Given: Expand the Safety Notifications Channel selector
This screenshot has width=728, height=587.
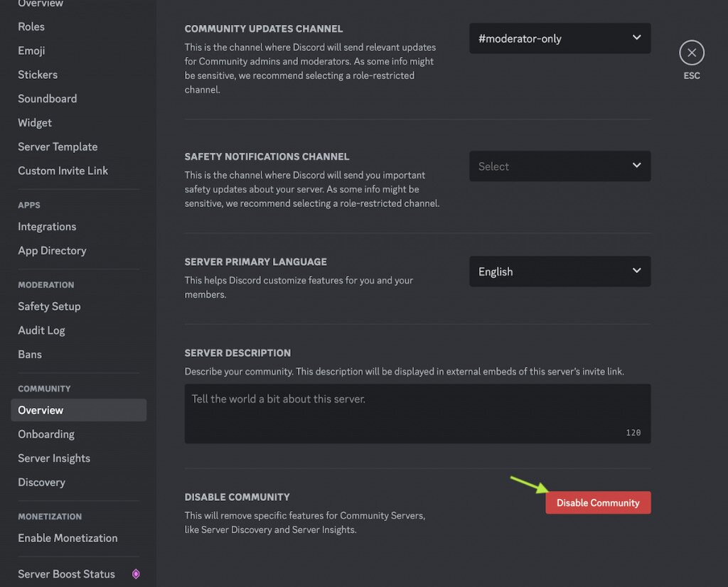Looking at the screenshot, I should 560,166.
